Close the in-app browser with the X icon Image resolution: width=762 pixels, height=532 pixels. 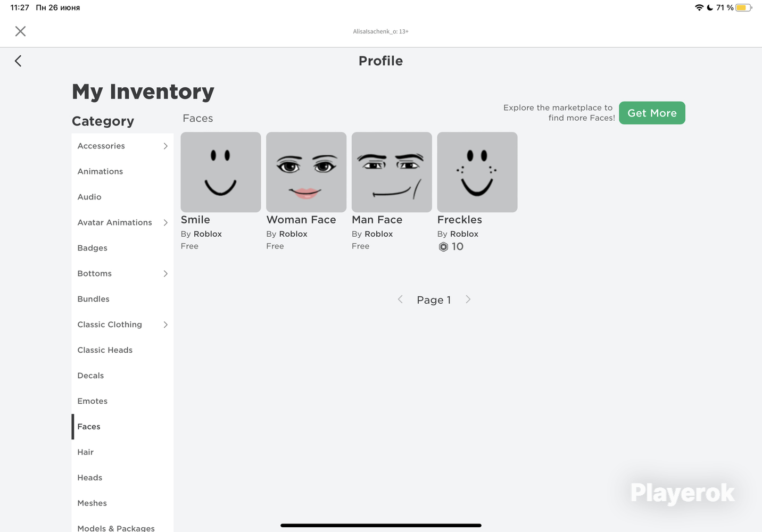20,31
